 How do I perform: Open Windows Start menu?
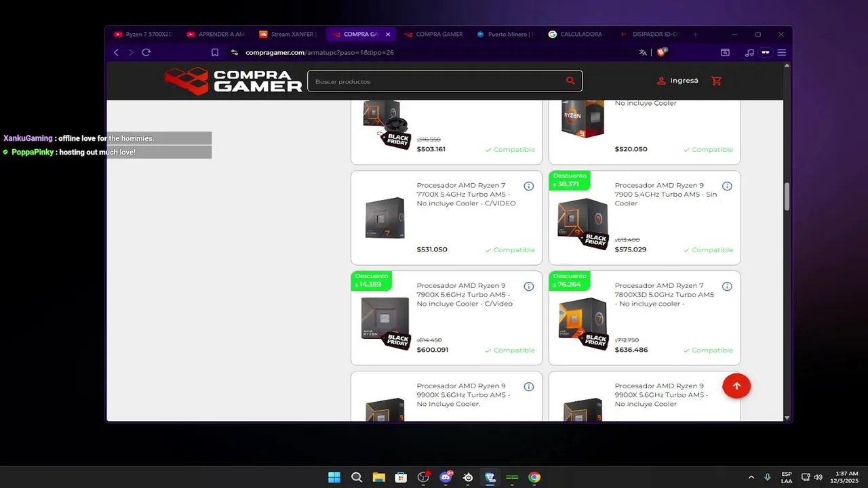(334, 477)
